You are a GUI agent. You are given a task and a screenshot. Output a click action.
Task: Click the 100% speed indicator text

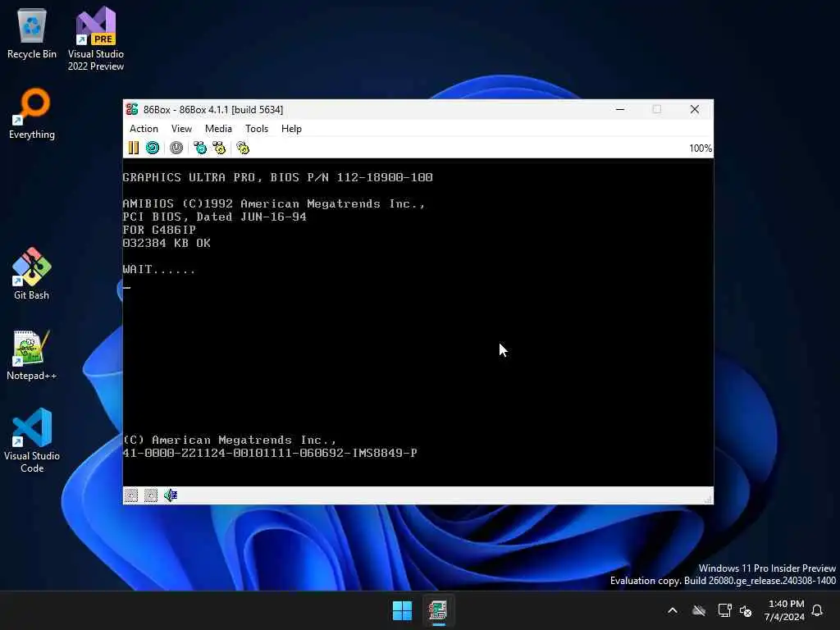701,148
